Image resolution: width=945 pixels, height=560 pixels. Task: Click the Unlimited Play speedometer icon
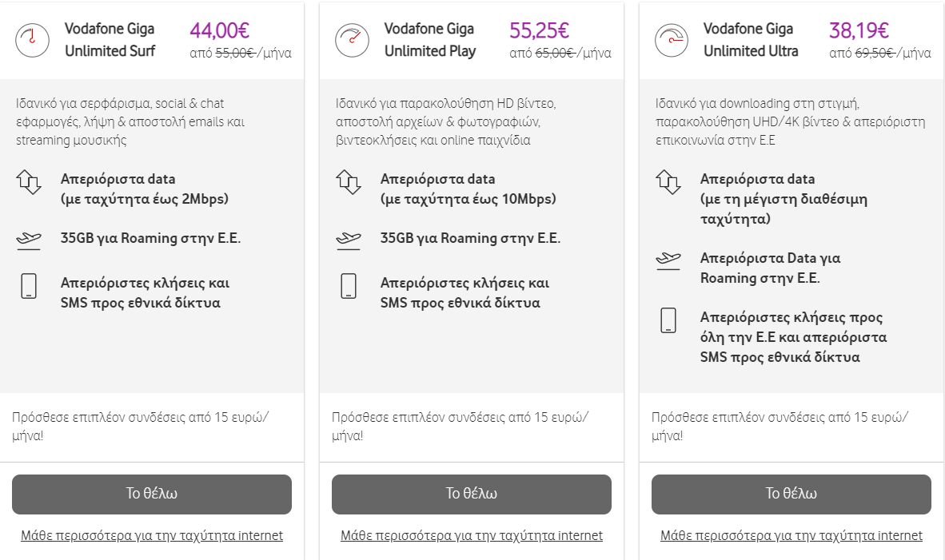352,41
